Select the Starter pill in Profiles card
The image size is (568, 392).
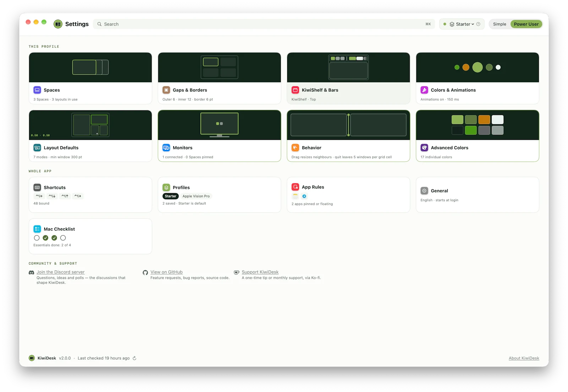tap(170, 196)
